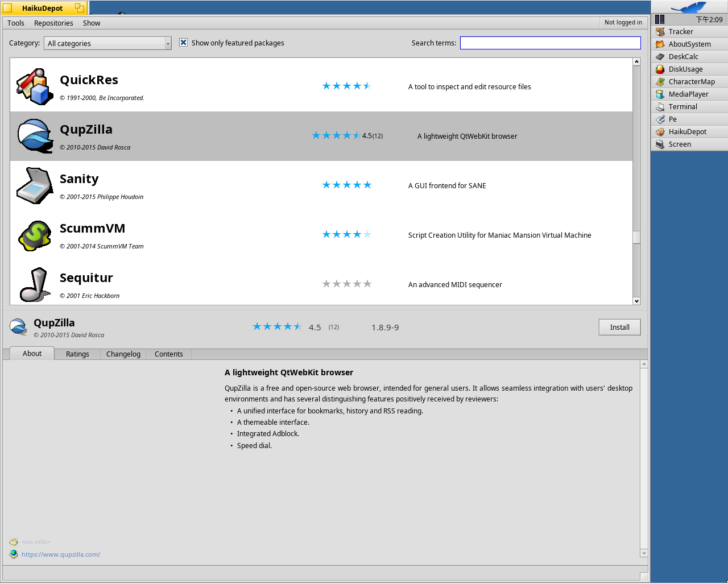The height and width of the screenshot is (584, 728).
Task: Select the QuickRes package title
Action: tap(89, 80)
